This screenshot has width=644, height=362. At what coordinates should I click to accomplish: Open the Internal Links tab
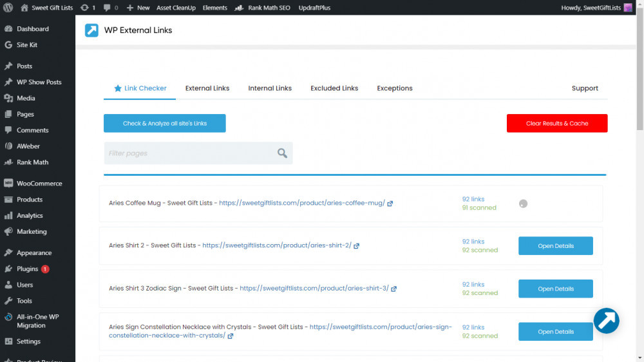point(270,88)
